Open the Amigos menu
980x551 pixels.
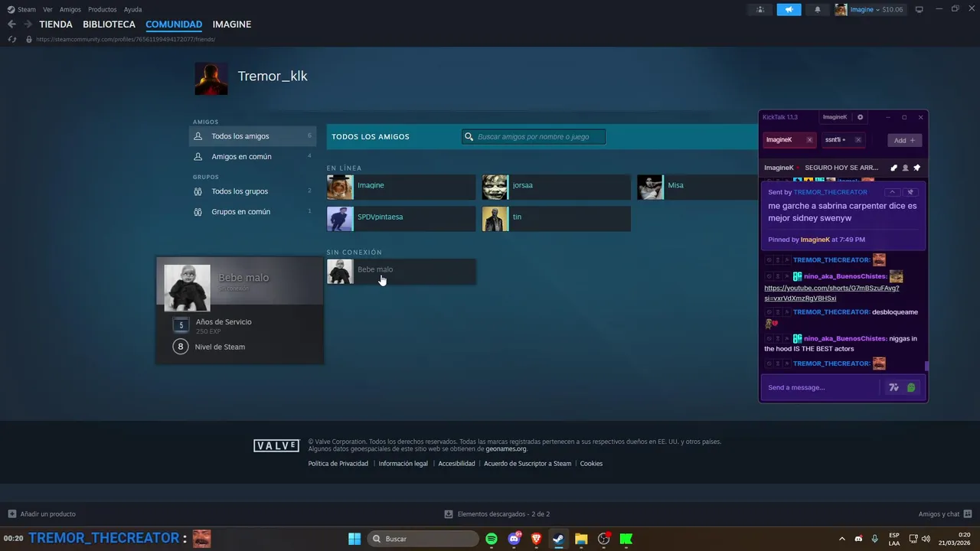tap(70, 9)
